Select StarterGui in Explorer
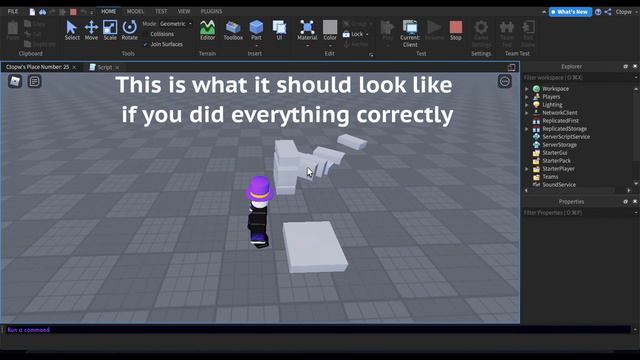Image resolution: width=640 pixels, height=360 pixels. click(x=554, y=153)
